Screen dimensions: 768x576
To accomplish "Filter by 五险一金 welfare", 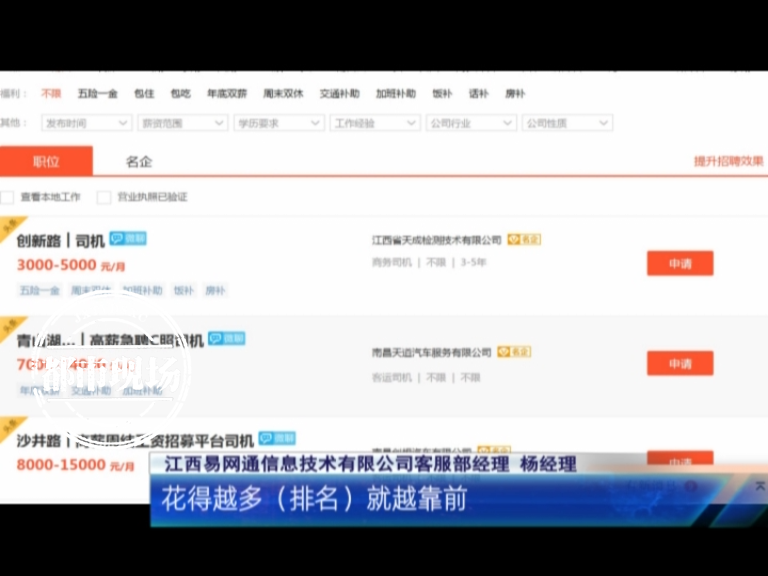I will [x=97, y=94].
